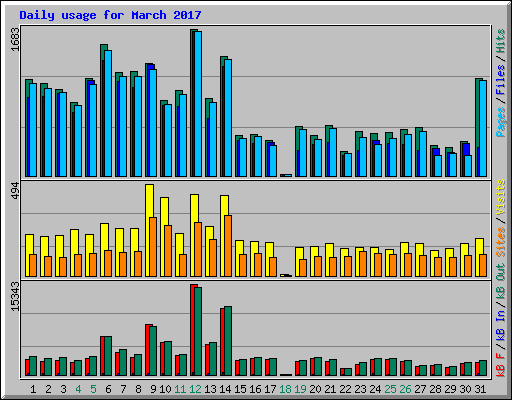
Task: Click day 31 on the x-axis
Action: [x=480, y=389]
